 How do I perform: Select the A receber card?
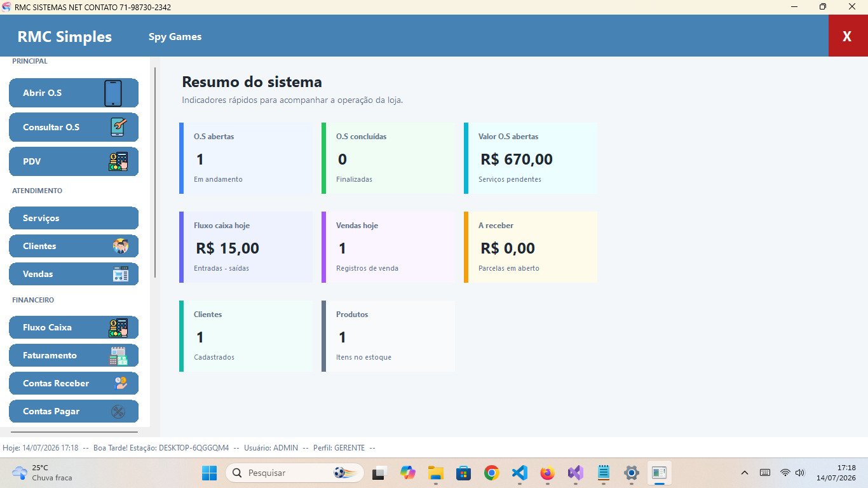point(531,247)
